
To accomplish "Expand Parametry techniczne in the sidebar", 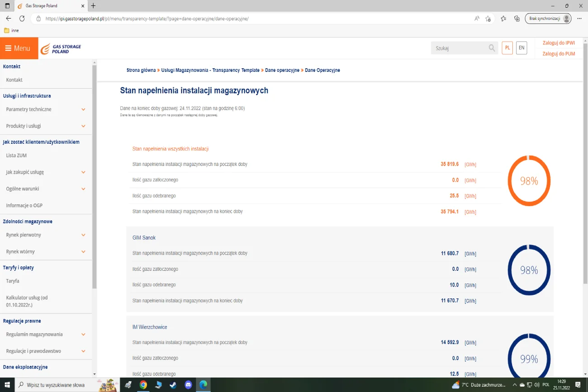I will 83,109.
